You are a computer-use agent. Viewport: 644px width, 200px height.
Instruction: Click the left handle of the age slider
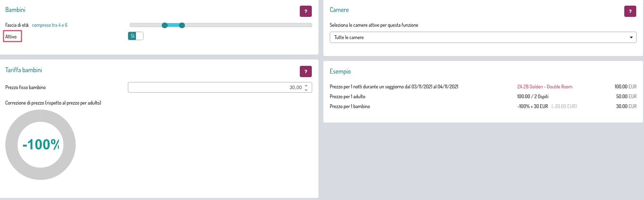pyautogui.click(x=165, y=25)
